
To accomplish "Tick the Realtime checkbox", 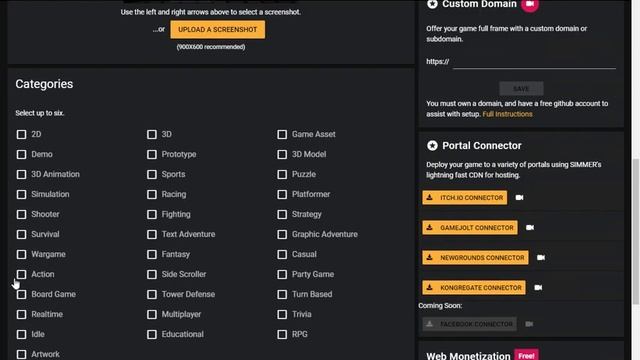I will coord(21,314).
